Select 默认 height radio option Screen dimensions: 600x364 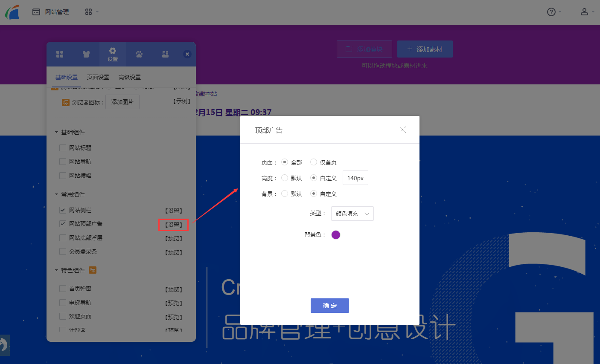point(285,178)
